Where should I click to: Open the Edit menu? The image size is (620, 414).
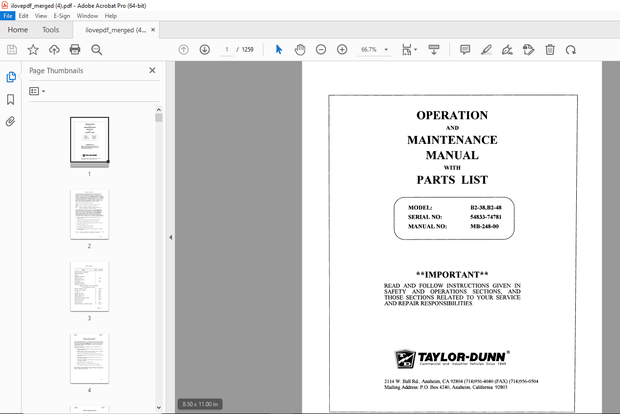click(x=23, y=16)
